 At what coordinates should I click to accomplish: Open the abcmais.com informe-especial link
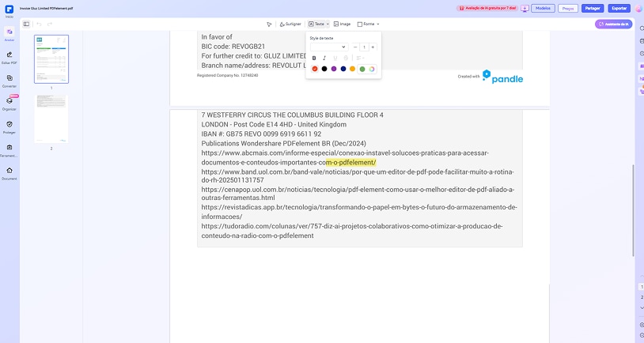[x=345, y=157]
